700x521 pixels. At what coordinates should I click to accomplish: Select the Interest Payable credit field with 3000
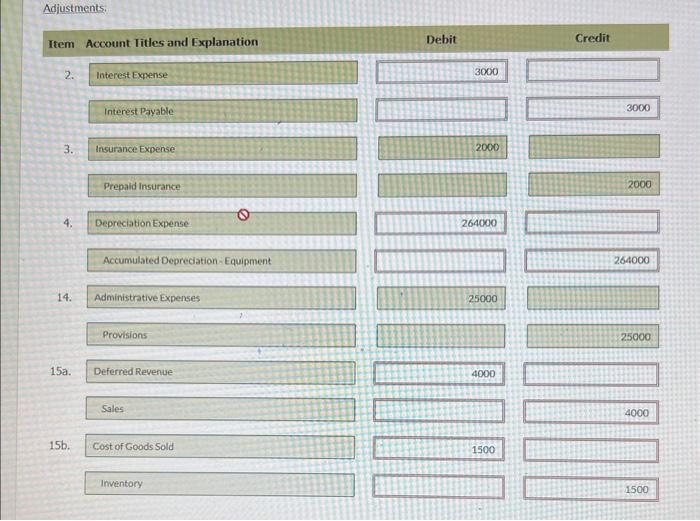pos(593,108)
